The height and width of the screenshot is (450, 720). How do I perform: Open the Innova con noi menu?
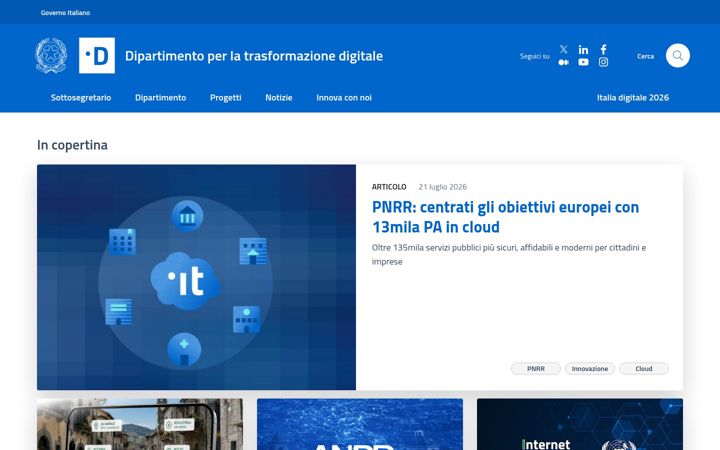344,97
